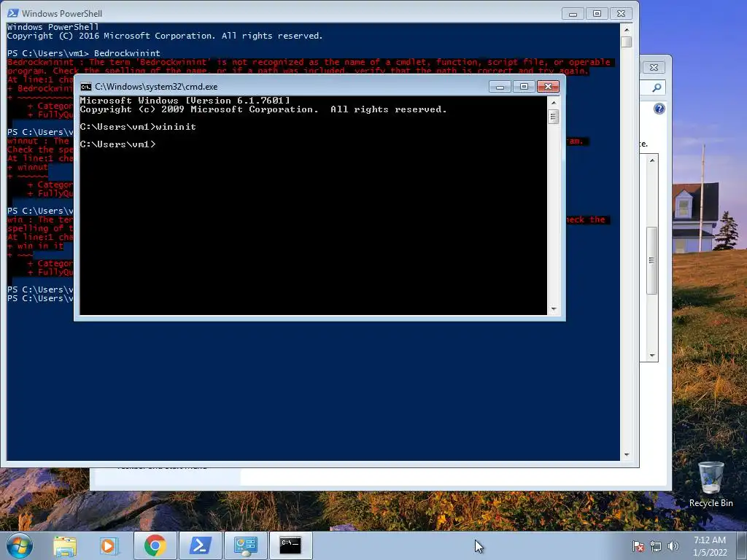This screenshot has width=747, height=560.
Task: Close the cmd.exe window
Action: [549, 87]
